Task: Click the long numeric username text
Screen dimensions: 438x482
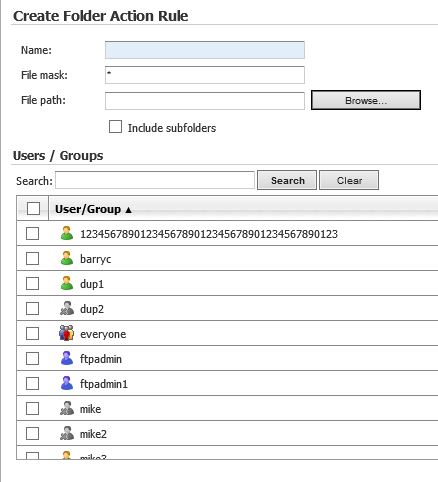Action: click(209, 234)
